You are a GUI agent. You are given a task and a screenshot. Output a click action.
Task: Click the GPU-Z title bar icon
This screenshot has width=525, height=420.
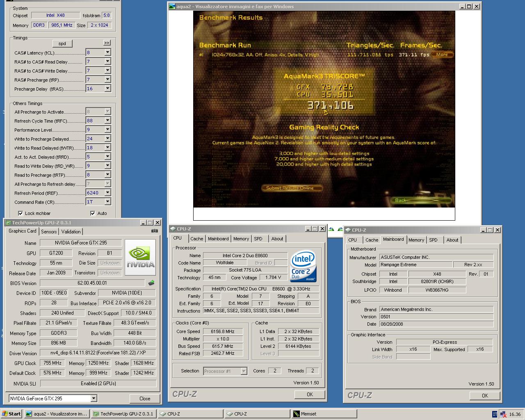(x=8, y=223)
